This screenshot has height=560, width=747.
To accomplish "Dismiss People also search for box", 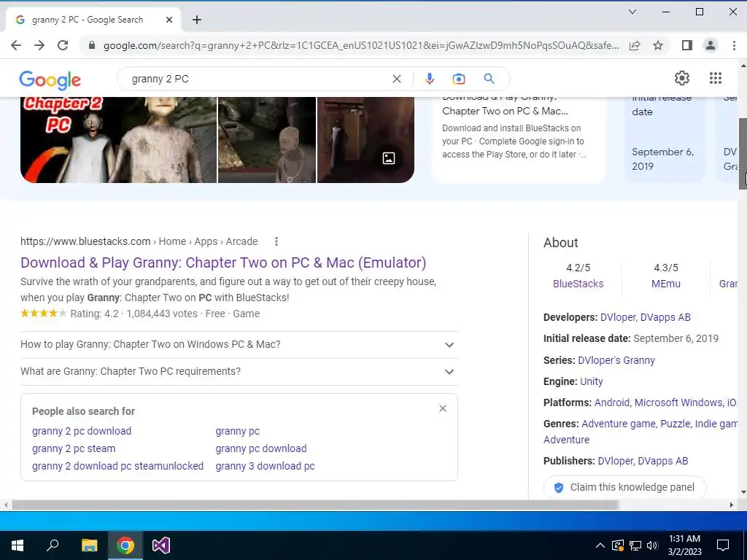I will click(x=443, y=408).
